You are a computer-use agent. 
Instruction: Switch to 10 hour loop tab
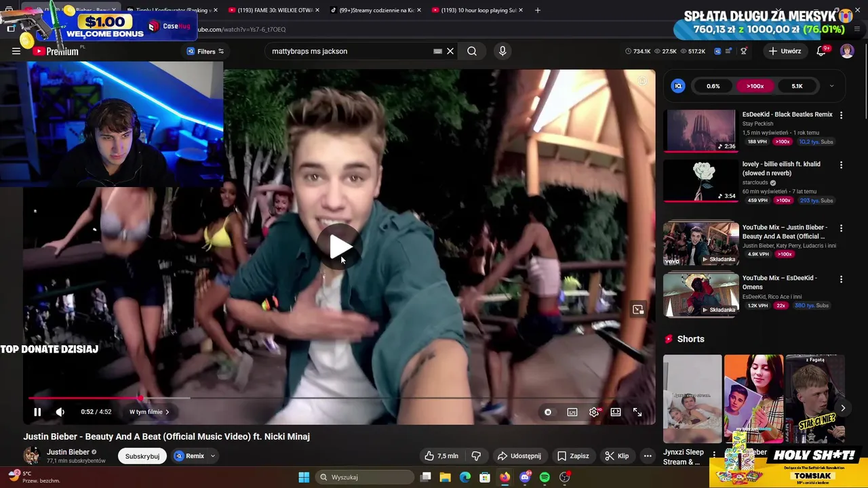478,10
